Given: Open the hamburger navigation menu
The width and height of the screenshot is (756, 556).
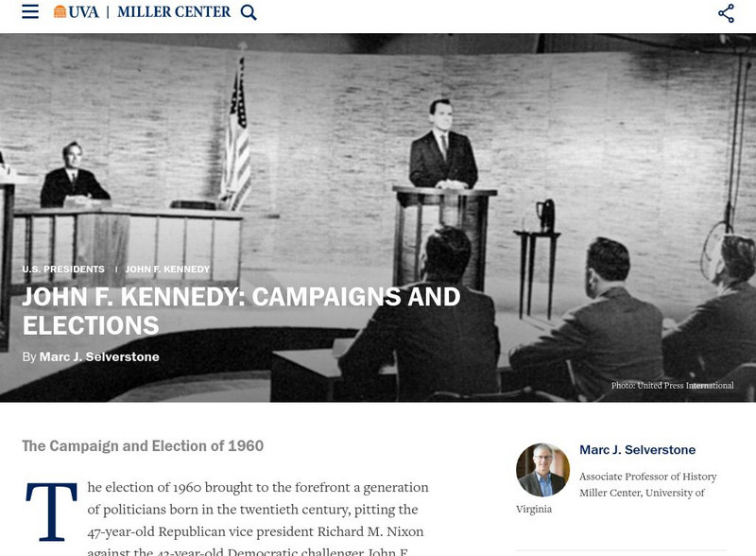Looking at the screenshot, I should coord(30,12).
